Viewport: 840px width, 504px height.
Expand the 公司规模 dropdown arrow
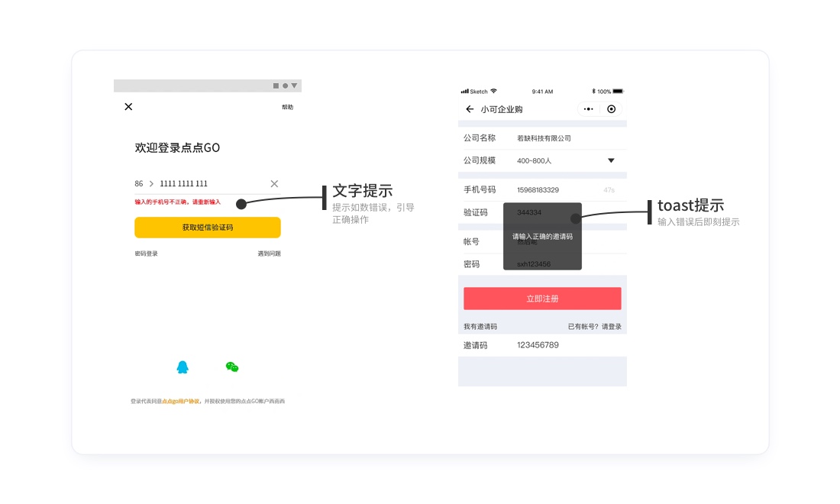coord(611,160)
